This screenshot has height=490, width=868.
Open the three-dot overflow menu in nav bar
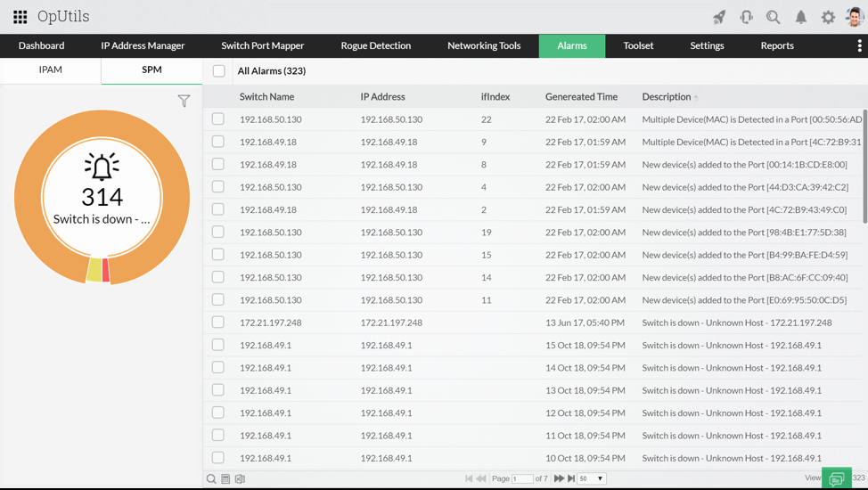(859, 45)
